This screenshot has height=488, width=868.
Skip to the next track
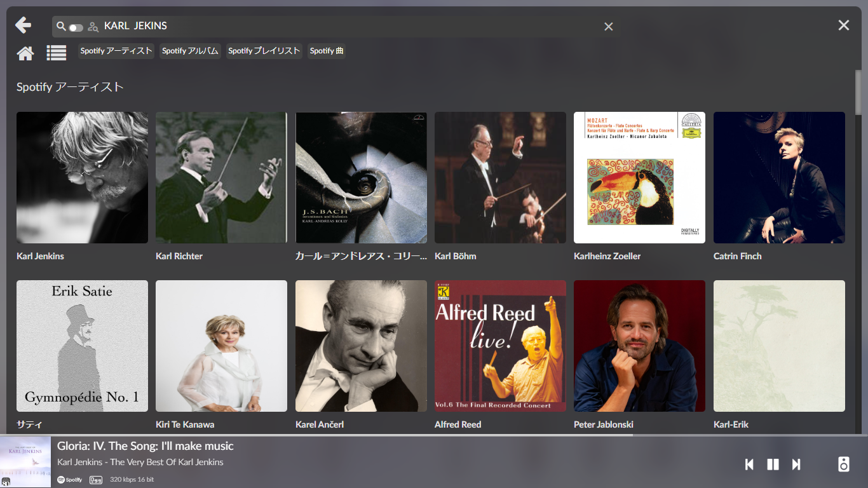796,464
